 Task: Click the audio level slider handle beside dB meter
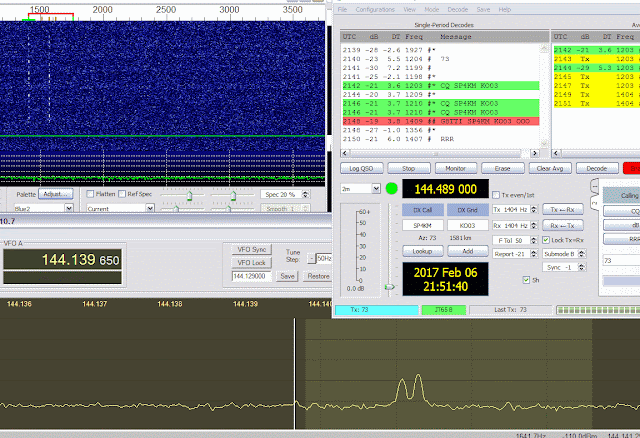pos(390,287)
